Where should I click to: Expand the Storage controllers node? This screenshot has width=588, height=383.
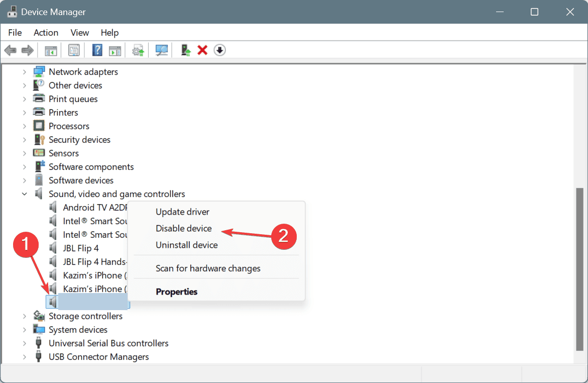pyautogui.click(x=25, y=316)
